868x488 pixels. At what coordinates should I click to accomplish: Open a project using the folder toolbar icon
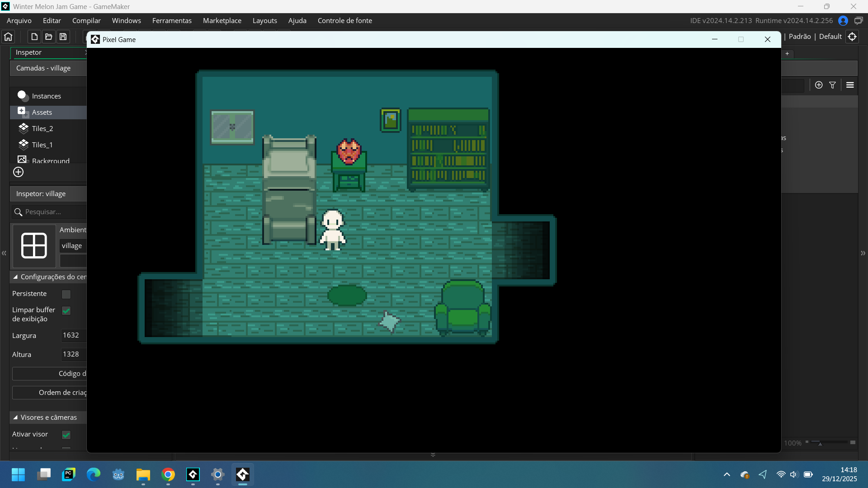tap(49, 37)
